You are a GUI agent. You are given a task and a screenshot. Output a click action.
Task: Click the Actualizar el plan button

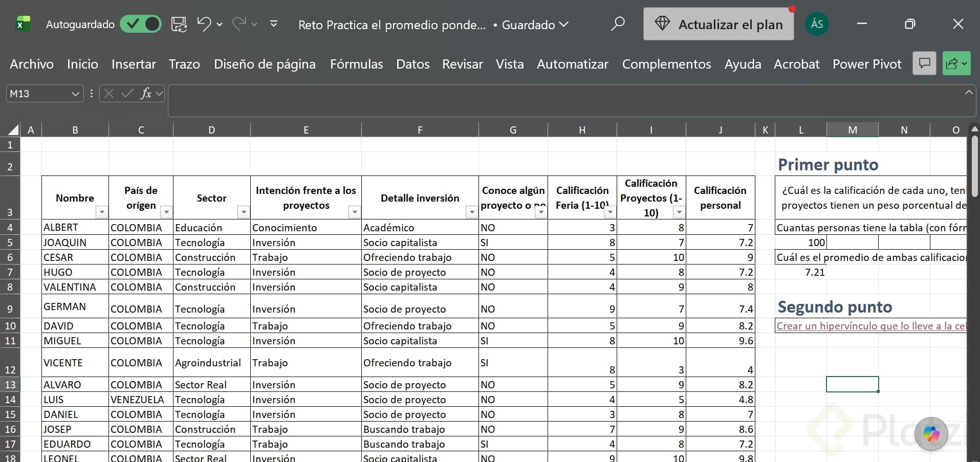(718, 24)
